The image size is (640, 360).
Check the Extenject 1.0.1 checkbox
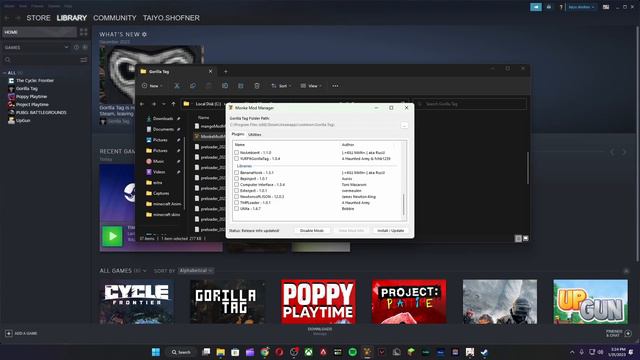click(236, 190)
